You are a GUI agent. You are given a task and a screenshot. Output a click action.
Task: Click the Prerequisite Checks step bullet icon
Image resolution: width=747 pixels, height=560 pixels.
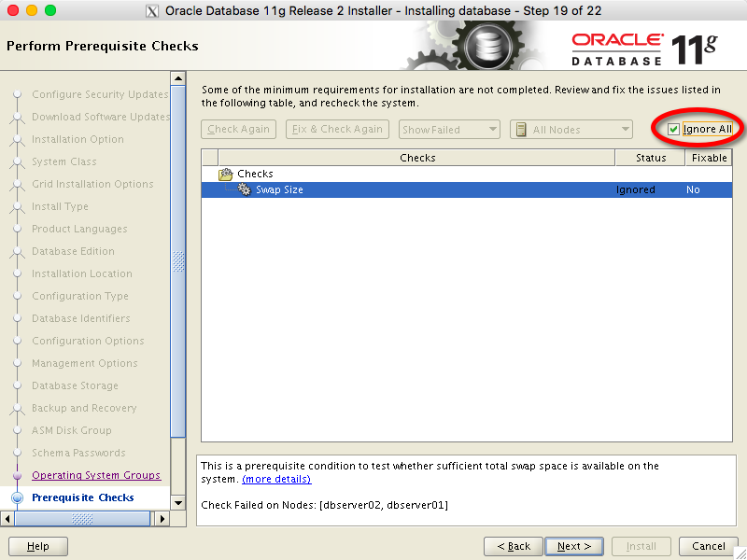17,497
